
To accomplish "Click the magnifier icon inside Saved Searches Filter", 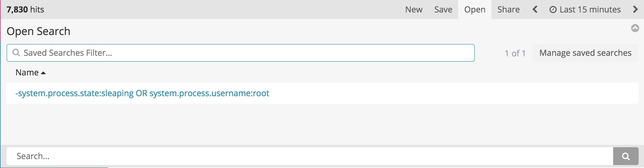I will pyautogui.click(x=16, y=53).
